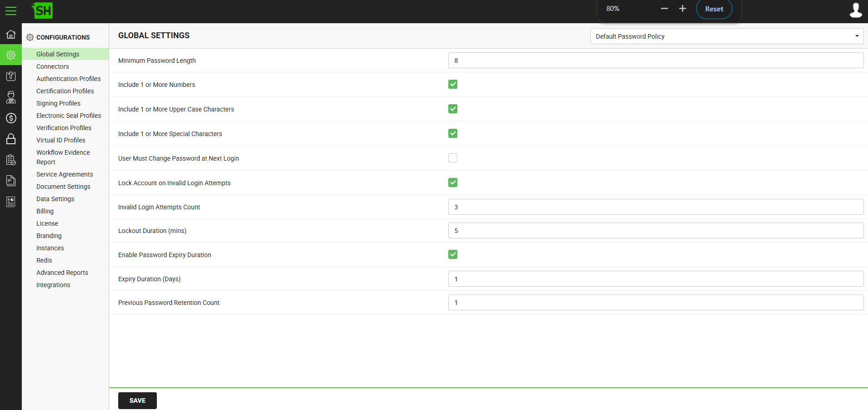Click the 80% zoom level text

[x=612, y=9]
